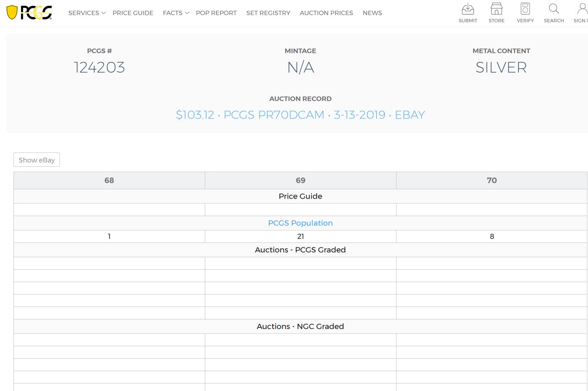
Task: Open the News section
Action: point(372,13)
